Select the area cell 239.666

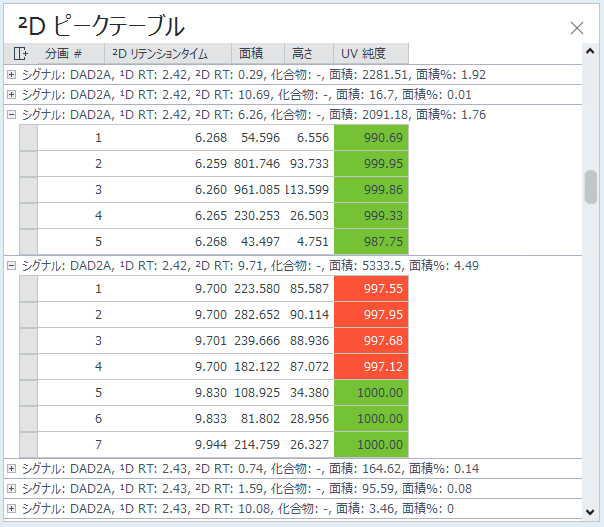[x=257, y=341]
